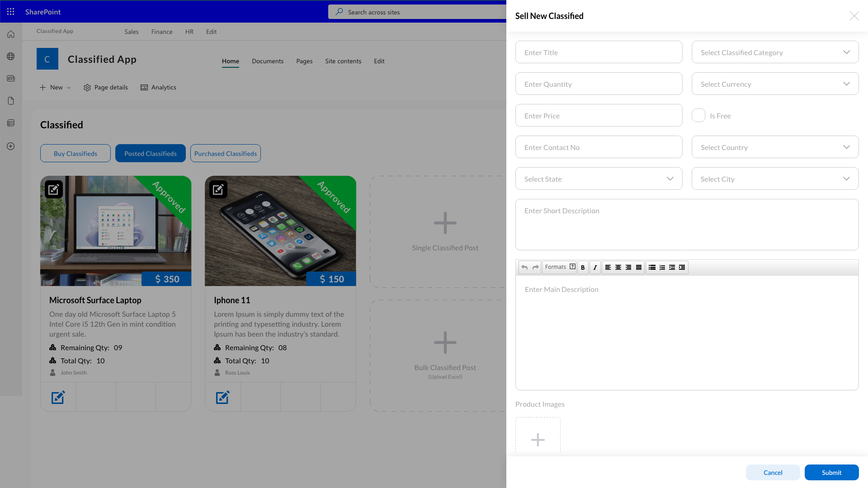Open Select Country dropdown

point(775,147)
